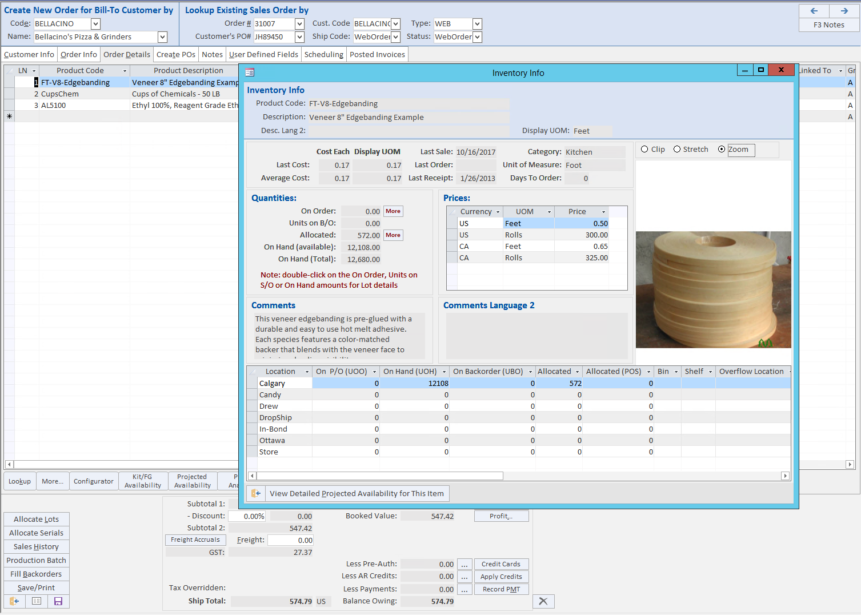Image resolution: width=861 pixels, height=616 pixels.
Task: Click View Detailed Projected Availability for This Item
Action: [x=357, y=493]
